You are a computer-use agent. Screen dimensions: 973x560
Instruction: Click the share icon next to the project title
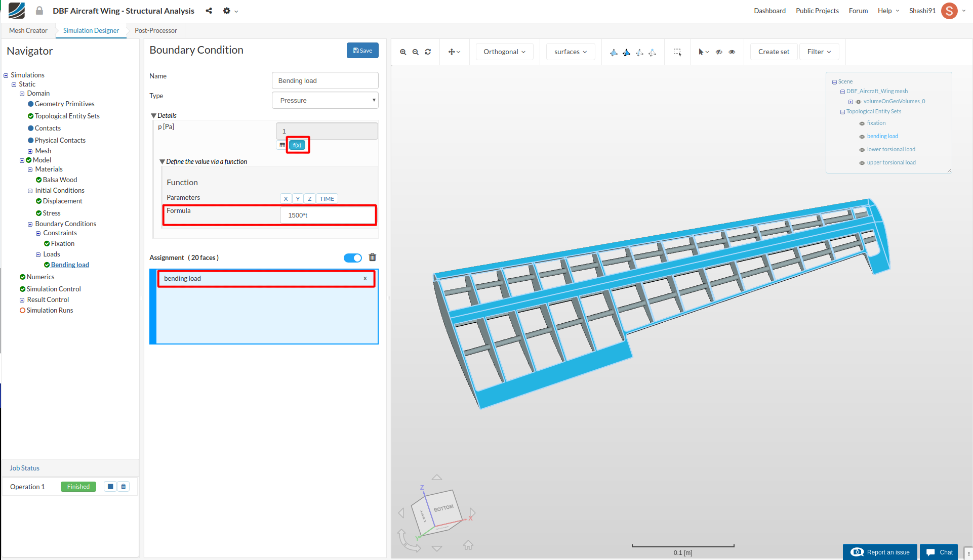[x=209, y=11]
